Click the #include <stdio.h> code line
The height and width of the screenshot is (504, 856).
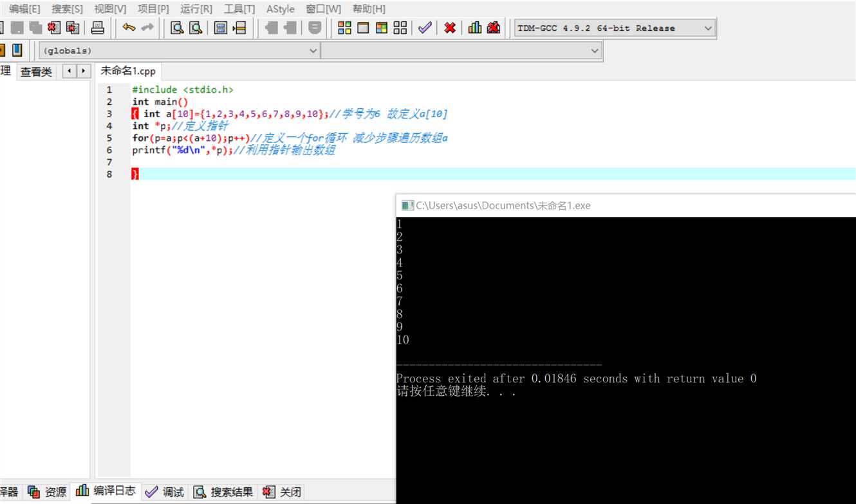pyautogui.click(x=183, y=89)
